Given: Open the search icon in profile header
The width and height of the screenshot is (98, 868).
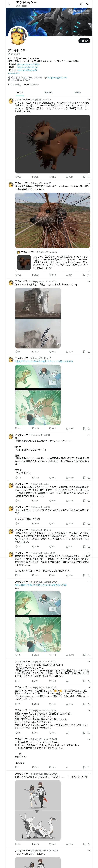Looking at the screenshot, I should [88, 4].
